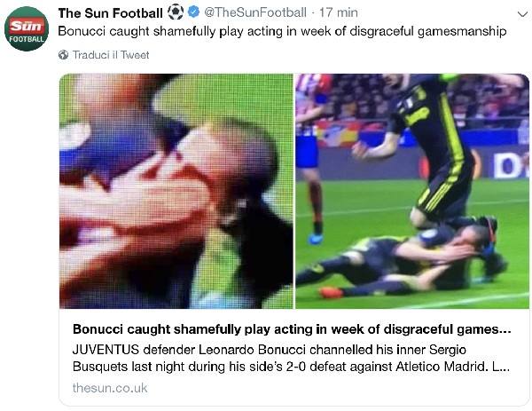Open The Sun Football display name
This screenshot has width=532, height=411.
[110, 13]
